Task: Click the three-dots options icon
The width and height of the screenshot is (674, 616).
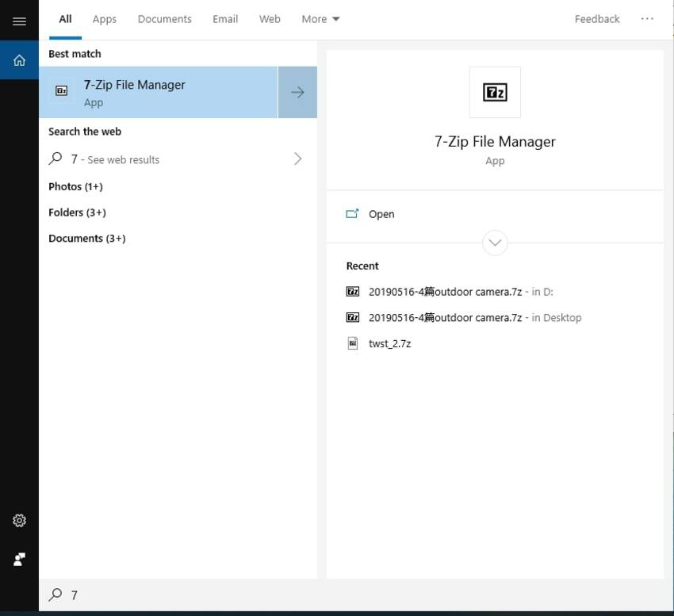Action: (647, 19)
